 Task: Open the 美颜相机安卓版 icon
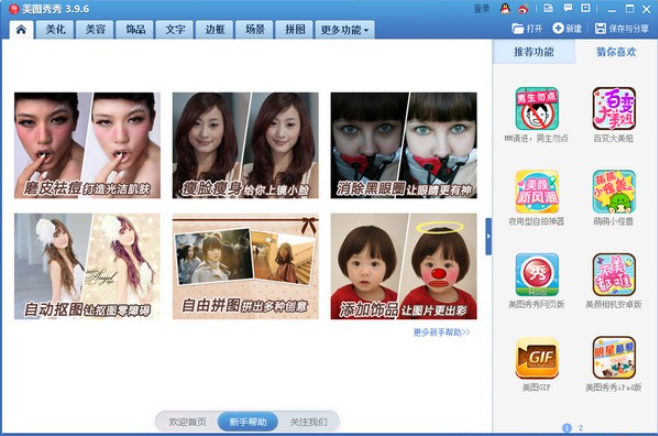tap(614, 275)
